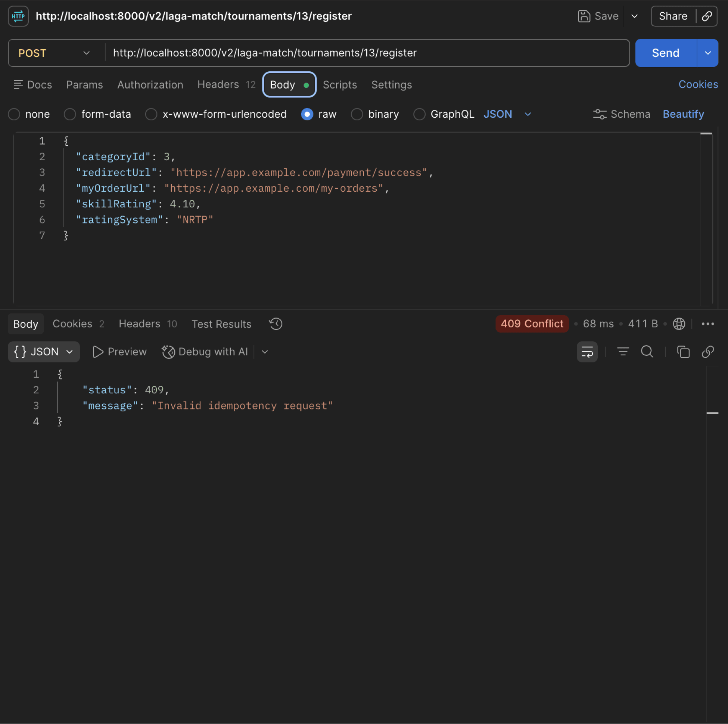728x724 pixels.
Task: Click the HTTP request type icon
Action: tap(18, 16)
